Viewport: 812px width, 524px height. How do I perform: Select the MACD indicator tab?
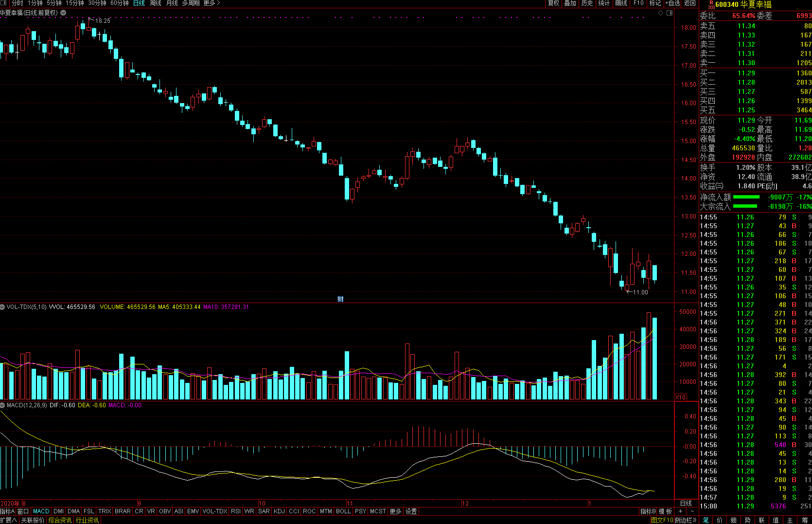pyautogui.click(x=41, y=511)
